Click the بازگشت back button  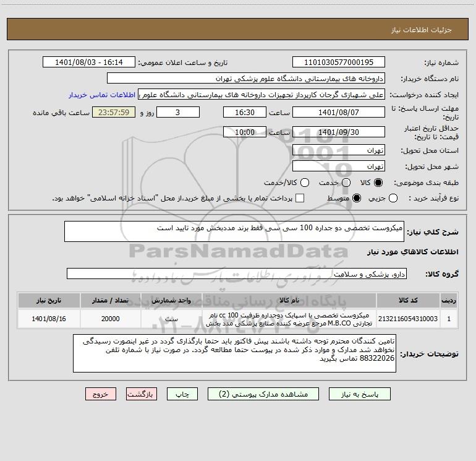(142, 394)
